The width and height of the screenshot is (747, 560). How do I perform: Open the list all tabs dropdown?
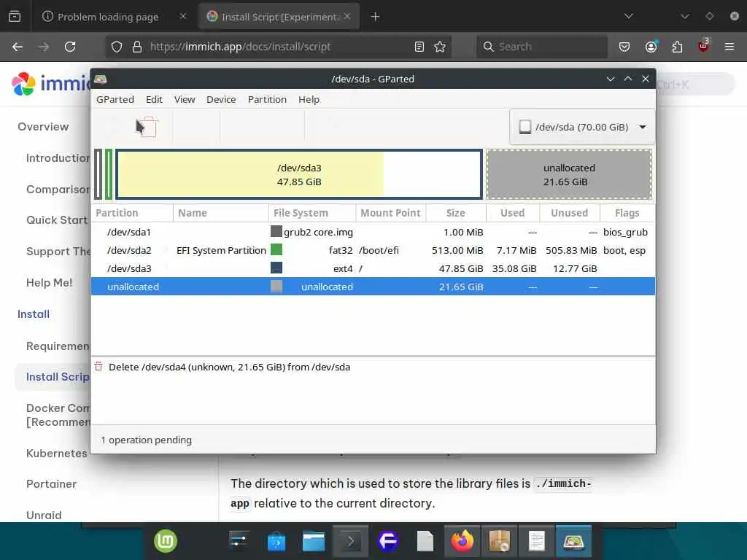(629, 16)
